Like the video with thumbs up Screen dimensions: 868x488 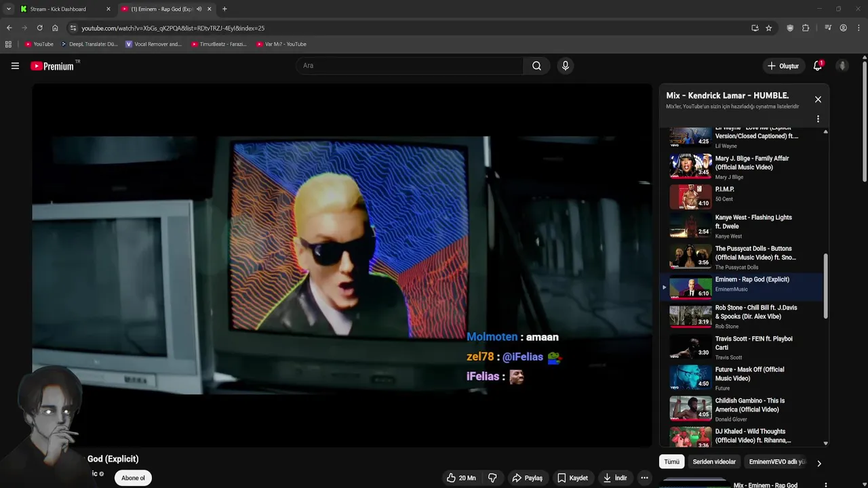[460, 478]
